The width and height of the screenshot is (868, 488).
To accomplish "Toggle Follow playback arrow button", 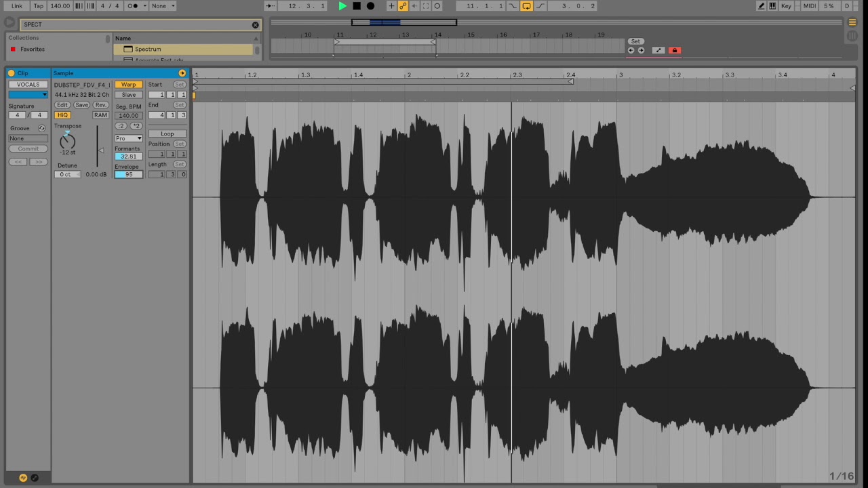I will 270,6.
